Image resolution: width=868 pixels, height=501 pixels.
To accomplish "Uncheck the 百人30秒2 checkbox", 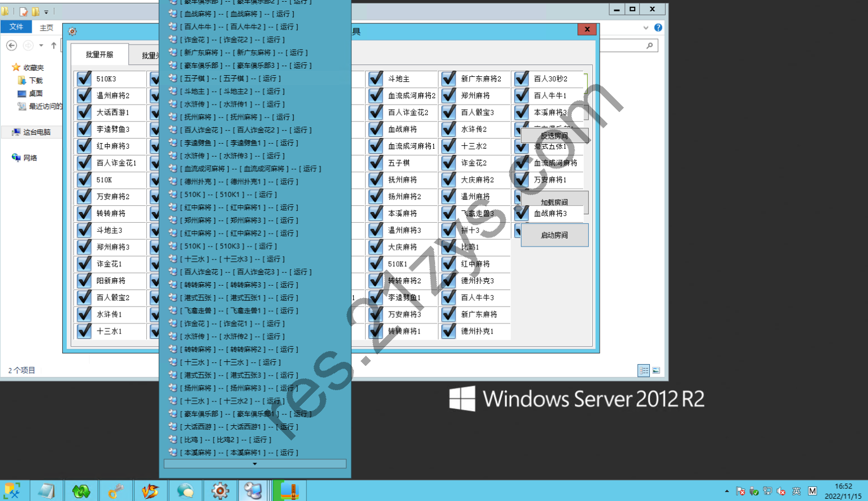I will [522, 79].
